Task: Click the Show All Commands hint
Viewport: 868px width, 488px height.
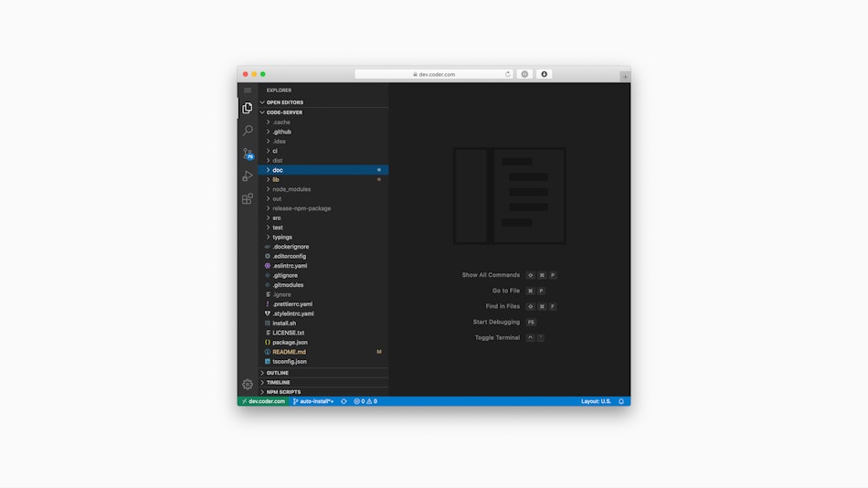Action: click(491, 275)
